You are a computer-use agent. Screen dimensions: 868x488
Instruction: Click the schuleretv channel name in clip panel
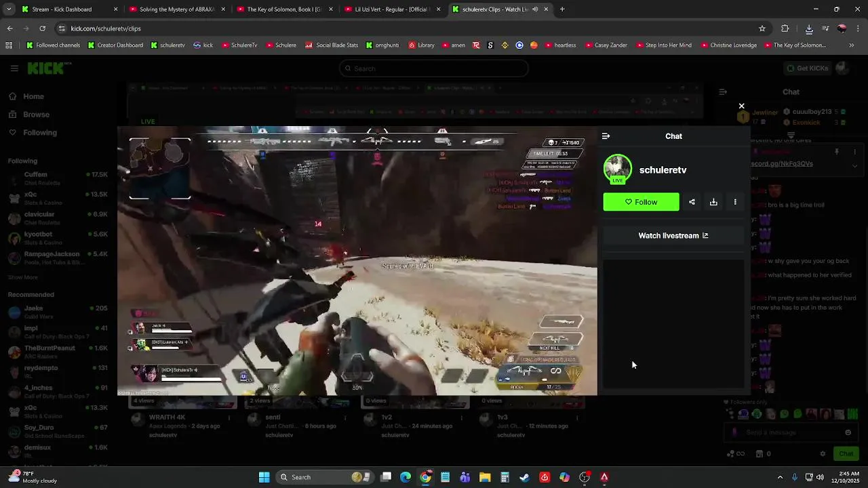(663, 170)
